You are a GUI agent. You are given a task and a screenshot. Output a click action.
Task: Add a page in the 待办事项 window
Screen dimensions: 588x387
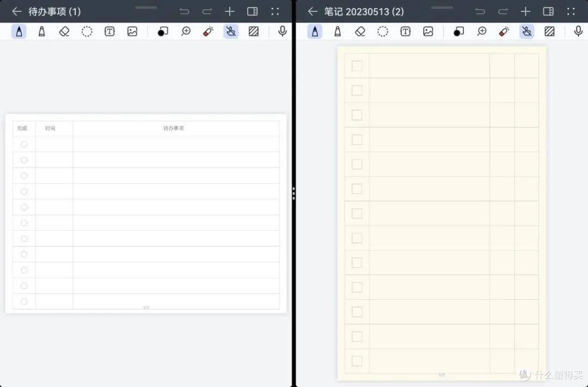tap(230, 11)
